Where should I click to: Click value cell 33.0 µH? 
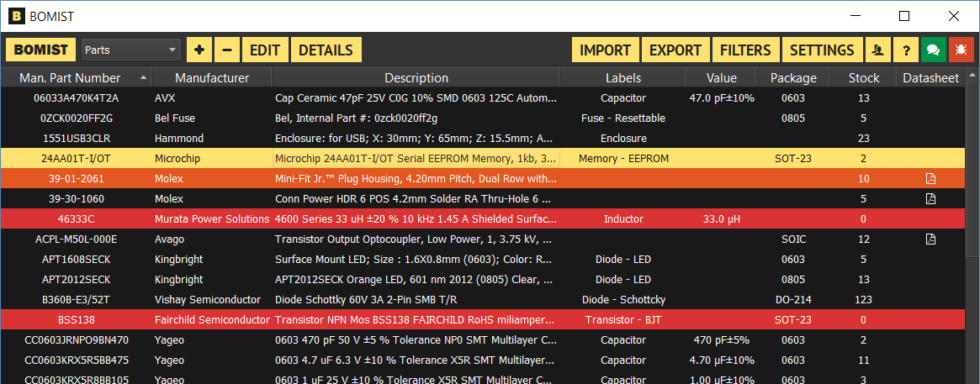point(721,219)
